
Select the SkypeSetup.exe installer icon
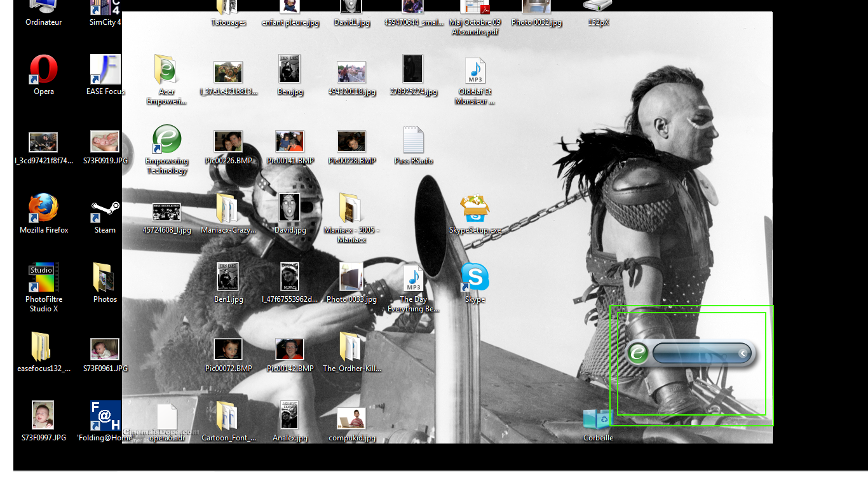tap(475, 208)
